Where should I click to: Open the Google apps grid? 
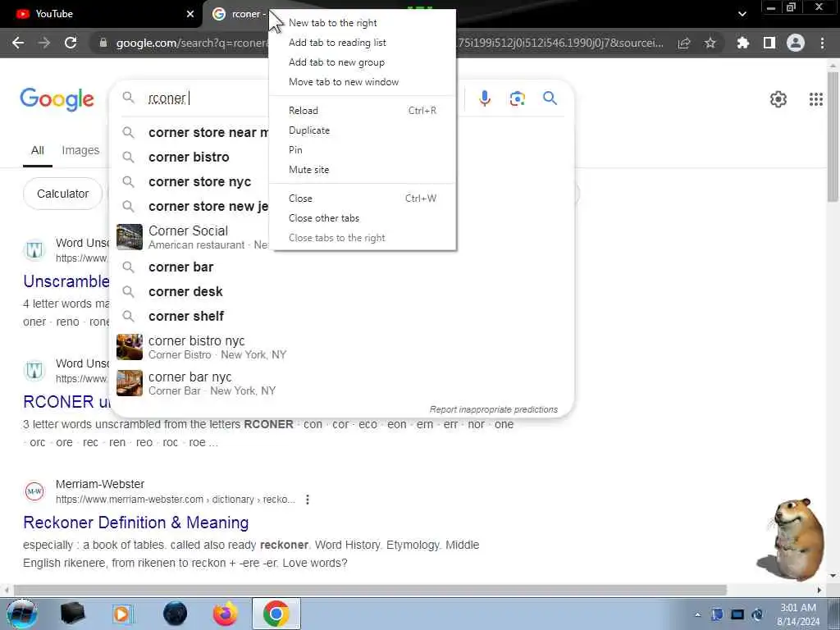[x=816, y=99]
